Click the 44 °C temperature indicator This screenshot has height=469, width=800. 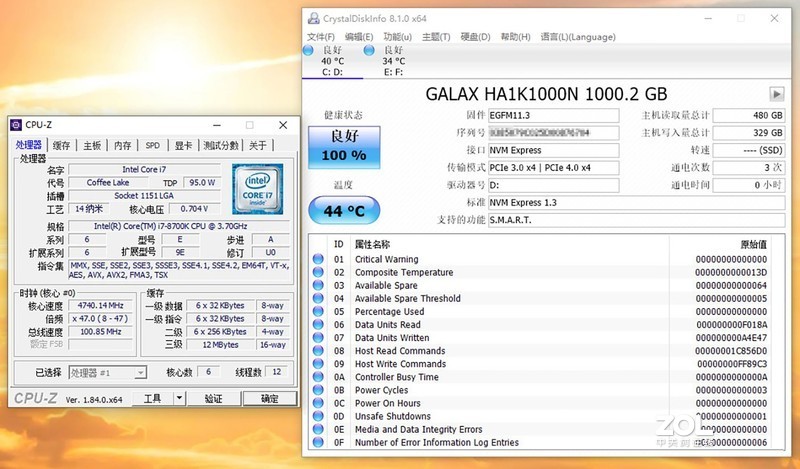(344, 210)
